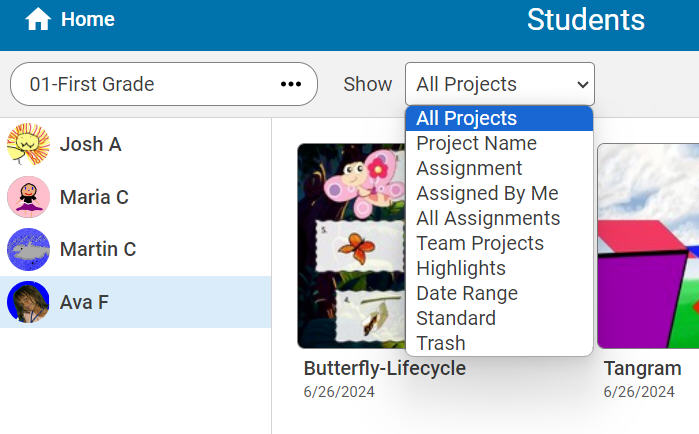
Task: Select All Projects in the dropdown list
Action: coord(499,119)
